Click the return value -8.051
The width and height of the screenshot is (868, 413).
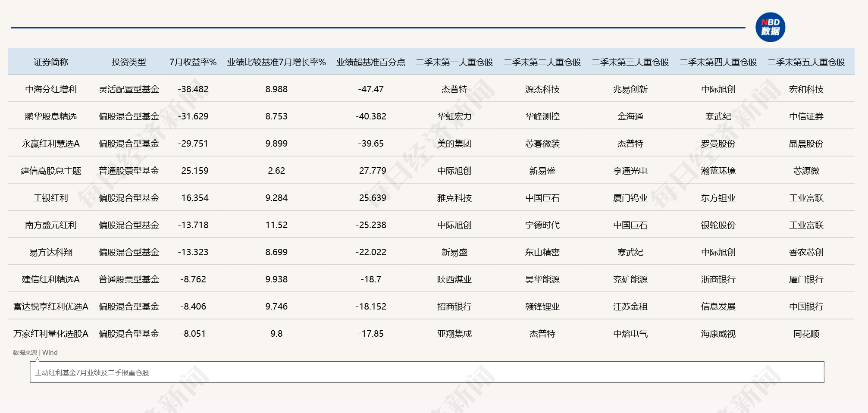[x=193, y=334]
